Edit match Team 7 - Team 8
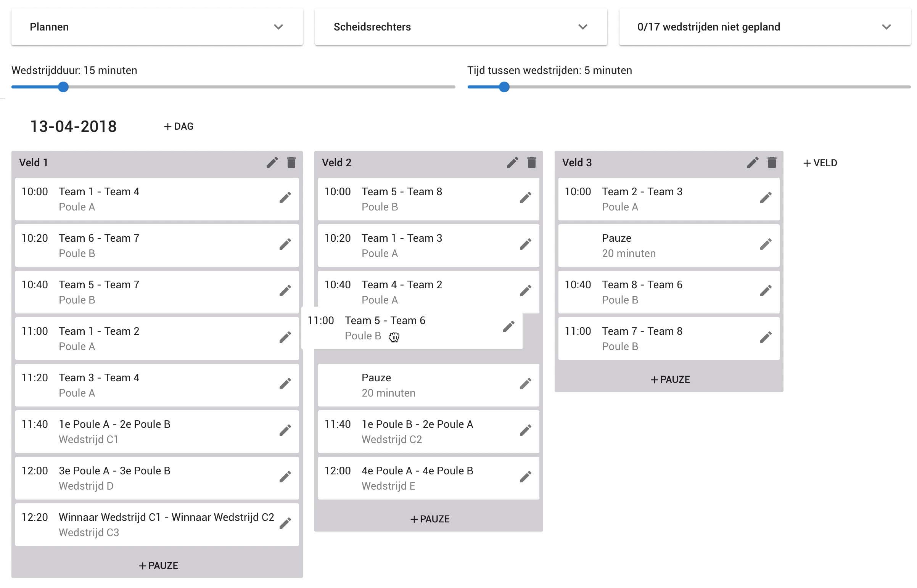This screenshot has height=588, width=917. coord(766,337)
